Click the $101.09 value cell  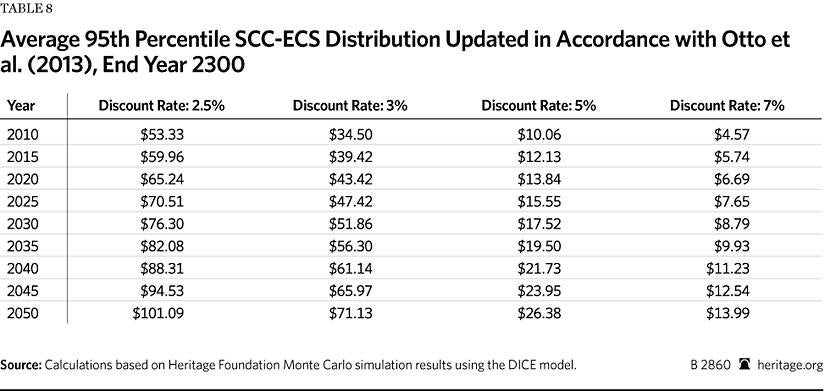(158, 314)
